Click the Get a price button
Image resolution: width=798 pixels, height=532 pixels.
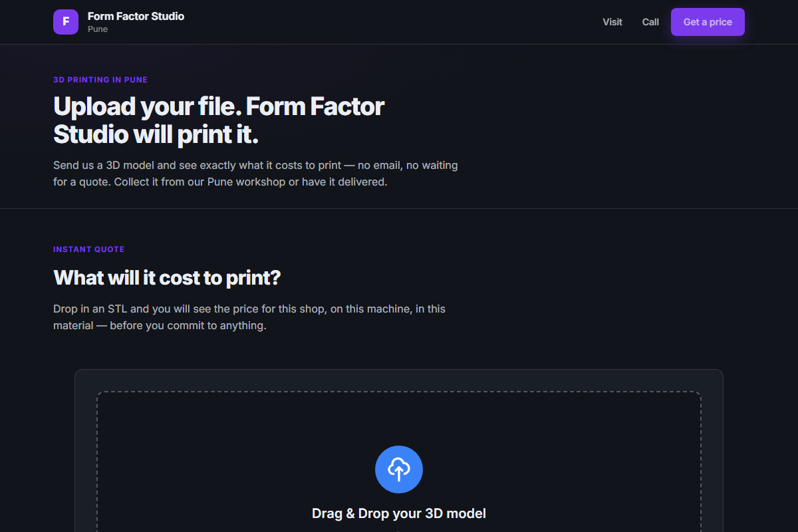708,22
